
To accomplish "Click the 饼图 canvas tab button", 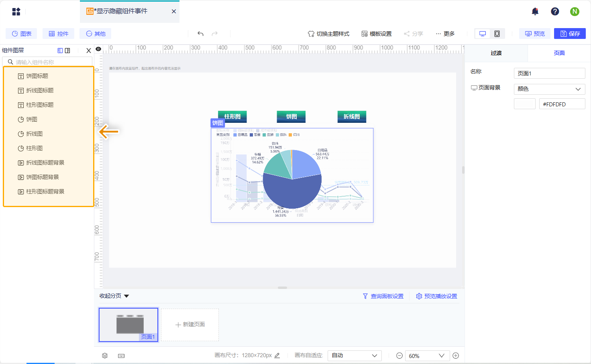I will click(291, 116).
